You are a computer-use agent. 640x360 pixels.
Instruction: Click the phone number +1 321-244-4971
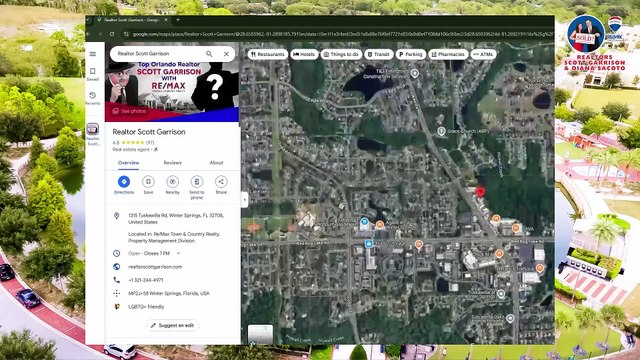click(146, 280)
